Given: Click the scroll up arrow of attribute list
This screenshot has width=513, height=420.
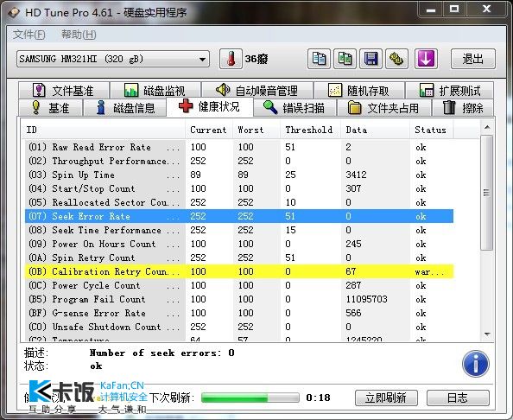Looking at the screenshot, I should coord(487,127).
